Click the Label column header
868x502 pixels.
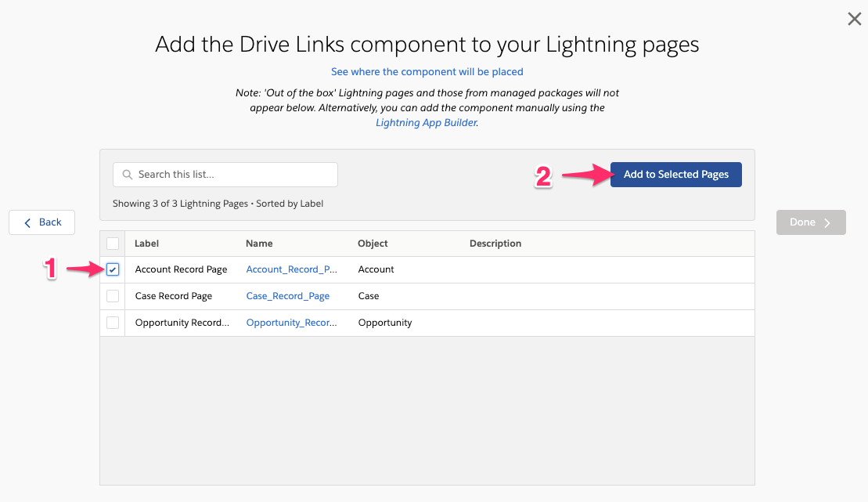tap(146, 244)
